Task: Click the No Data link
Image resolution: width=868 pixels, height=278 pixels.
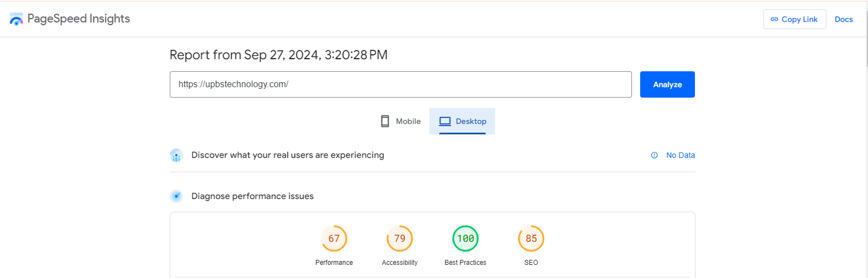Action: [680, 155]
